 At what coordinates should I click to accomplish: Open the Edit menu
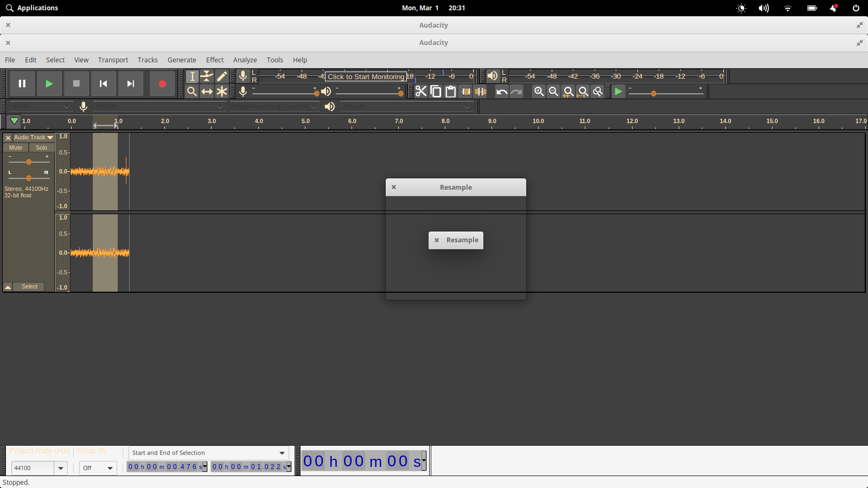click(x=31, y=60)
